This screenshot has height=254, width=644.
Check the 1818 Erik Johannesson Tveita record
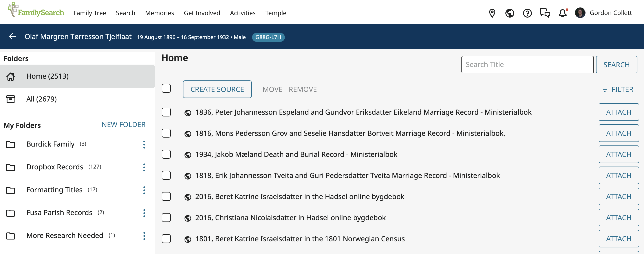click(166, 175)
